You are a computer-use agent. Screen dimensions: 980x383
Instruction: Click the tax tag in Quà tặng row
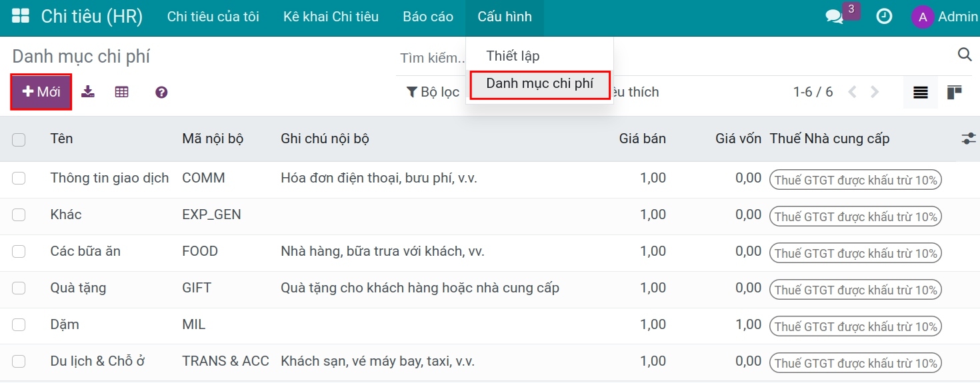[x=855, y=290]
